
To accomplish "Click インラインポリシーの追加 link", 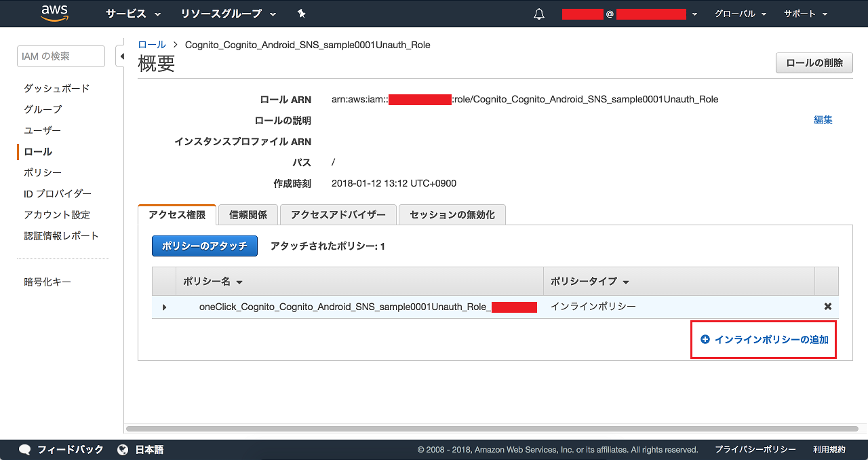I will tap(764, 339).
